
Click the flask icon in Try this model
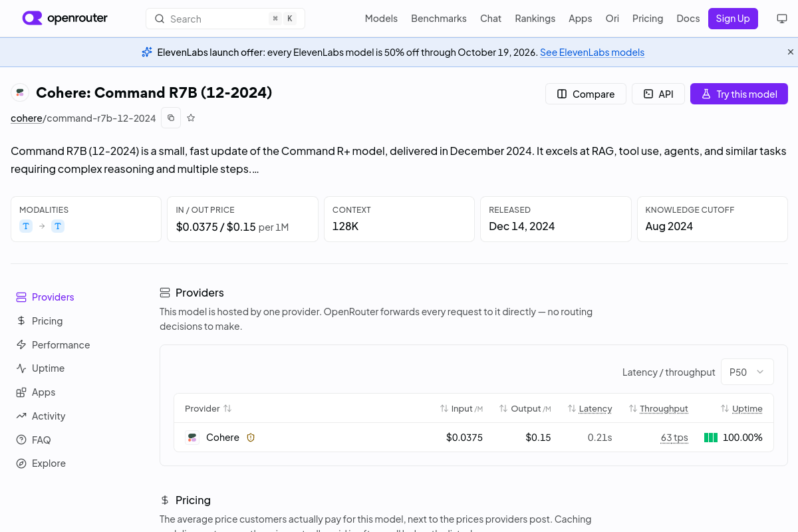click(x=706, y=94)
